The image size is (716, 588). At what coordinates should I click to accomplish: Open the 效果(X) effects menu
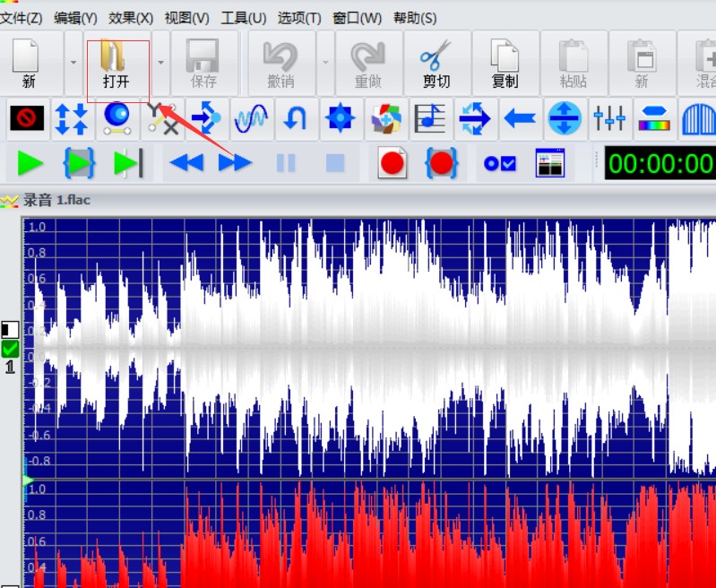tap(131, 18)
